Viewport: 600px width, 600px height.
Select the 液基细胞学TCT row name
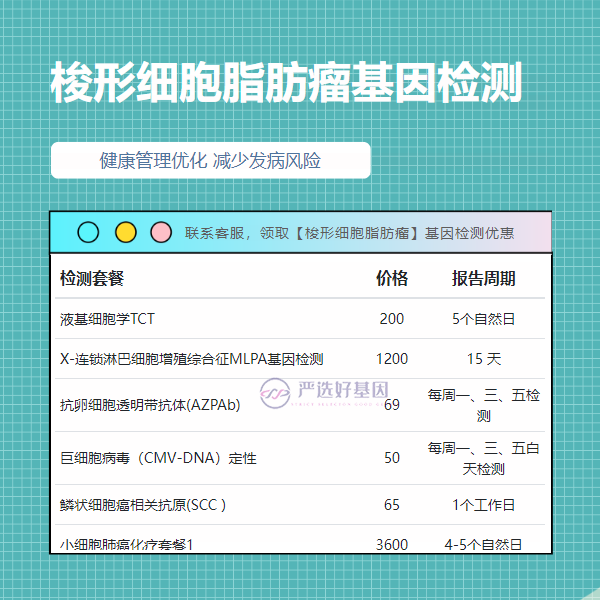107,319
